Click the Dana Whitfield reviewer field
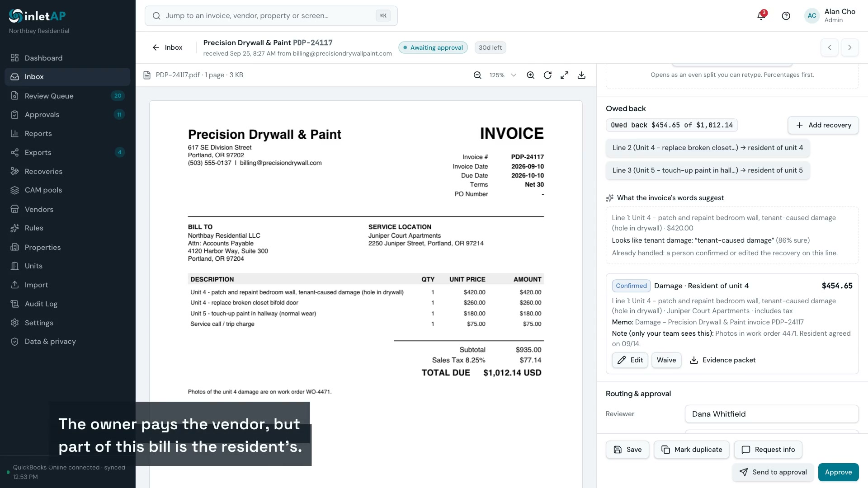Image resolution: width=868 pixels, height=488 pixels. pyautogui.click(x=772, y=414)
